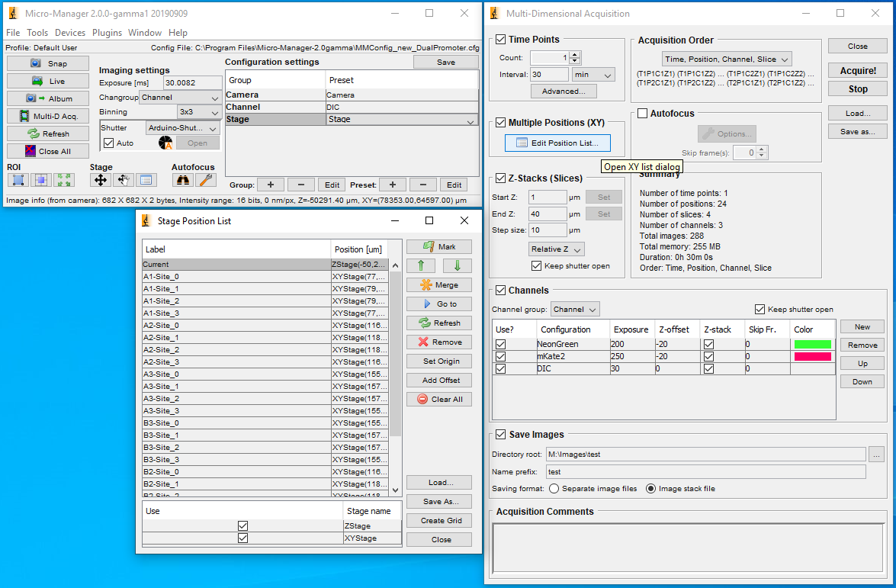The image size is (896, 588).
Task: Start Live camera view
Action: pos(48,81)
